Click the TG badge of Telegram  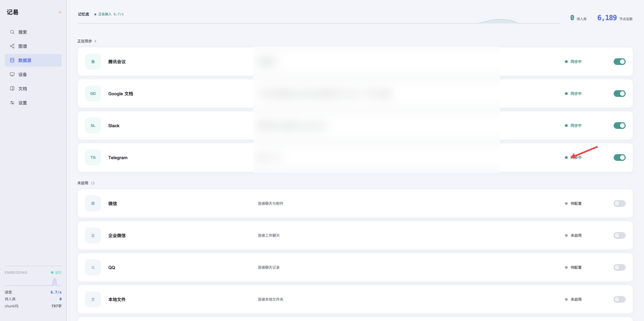coord(93,158)
